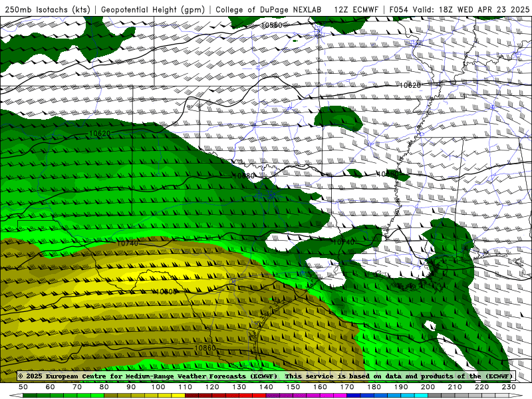
Task: Click the 170 knot scale label
Action: tap(347, 387)
